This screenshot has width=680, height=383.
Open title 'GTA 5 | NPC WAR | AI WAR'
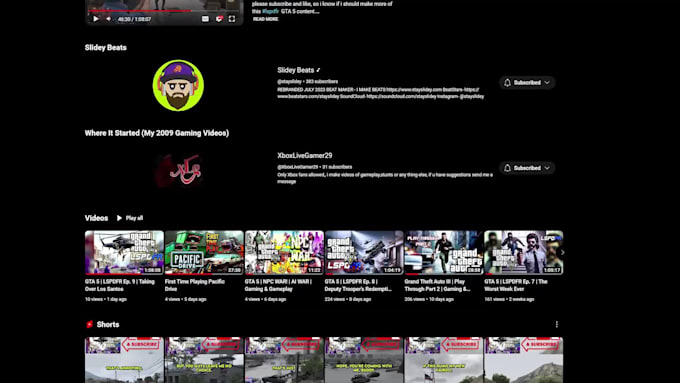pyautogui.click(x=278, y=285)
